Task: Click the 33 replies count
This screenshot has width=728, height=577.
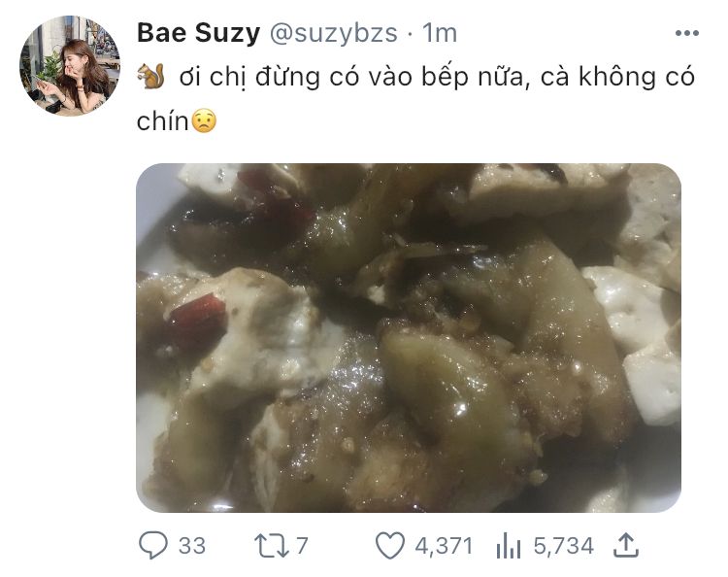Action: click(x=192, y=545)
